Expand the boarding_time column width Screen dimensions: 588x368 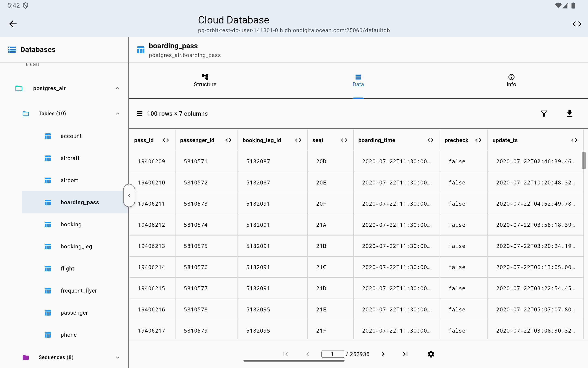pyautogui.click(x=430, y=140)
